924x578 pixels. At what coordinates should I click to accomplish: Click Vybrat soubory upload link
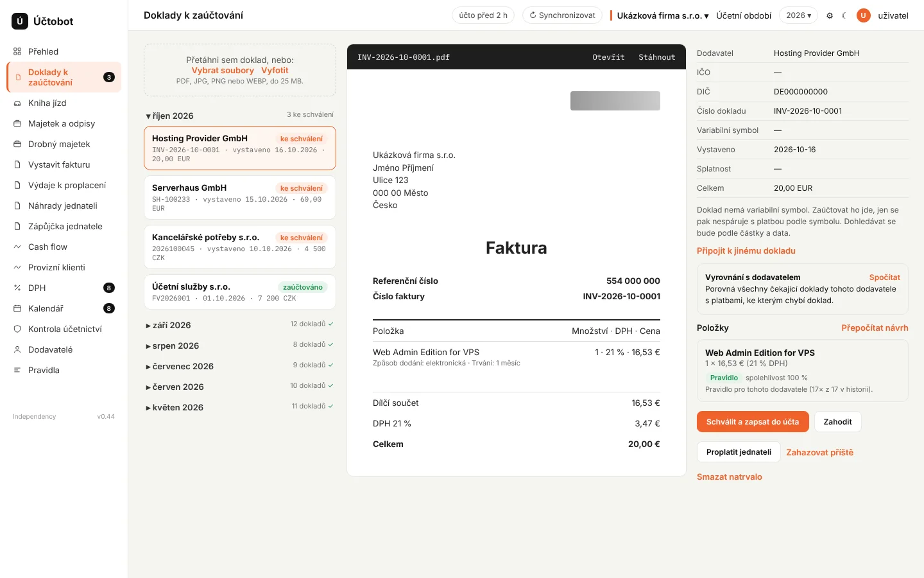tap(223, 71)
